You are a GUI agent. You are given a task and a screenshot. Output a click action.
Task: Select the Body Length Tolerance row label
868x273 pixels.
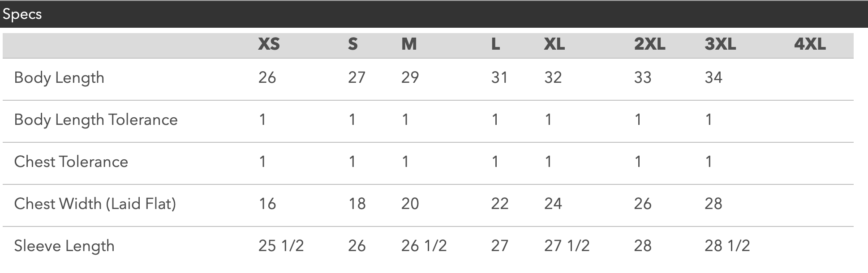coord(96,120)
